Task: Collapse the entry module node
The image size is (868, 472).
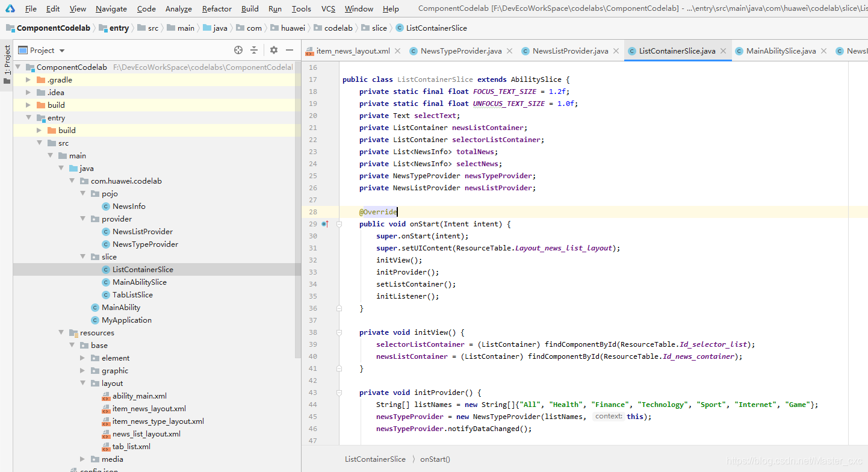Action: (x=28, y=118)
